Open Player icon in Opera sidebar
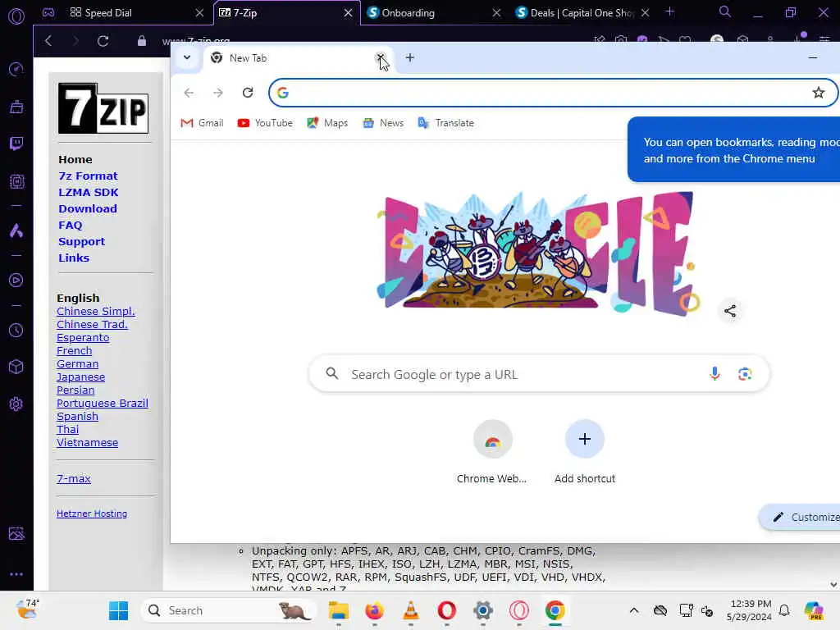The width and height of the screenshot is (840, 630). [16, 281]
